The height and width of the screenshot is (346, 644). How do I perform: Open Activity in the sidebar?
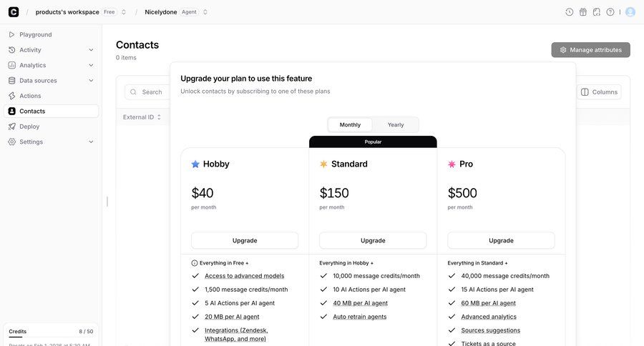(51, 49)
